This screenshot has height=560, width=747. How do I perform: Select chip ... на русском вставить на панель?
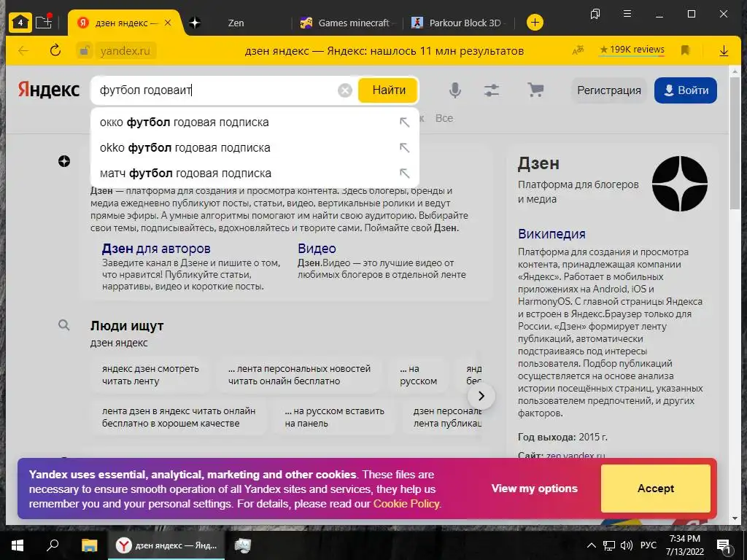(x=334, y=417)
